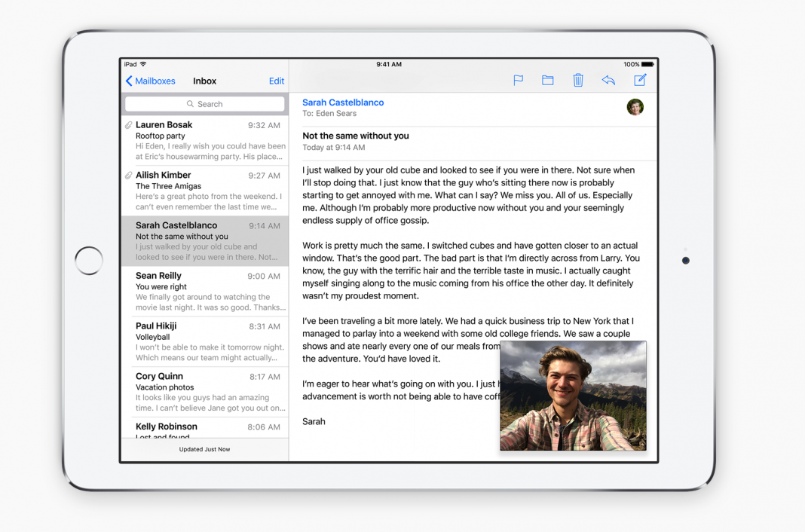Select Kelly Robinson's 'Lost and found' email
The height and width of the screenshot is (532, 805).
click(204, 430)
